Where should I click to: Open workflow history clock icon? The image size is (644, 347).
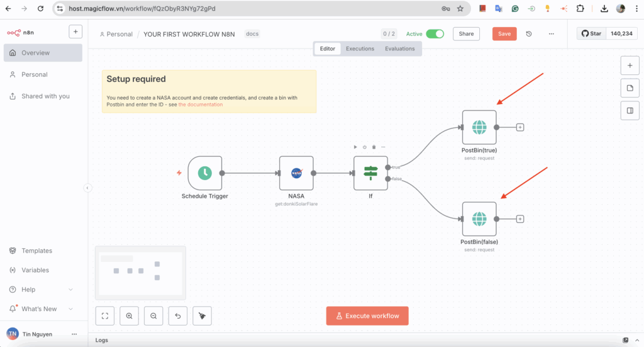[x=529, y=34]
